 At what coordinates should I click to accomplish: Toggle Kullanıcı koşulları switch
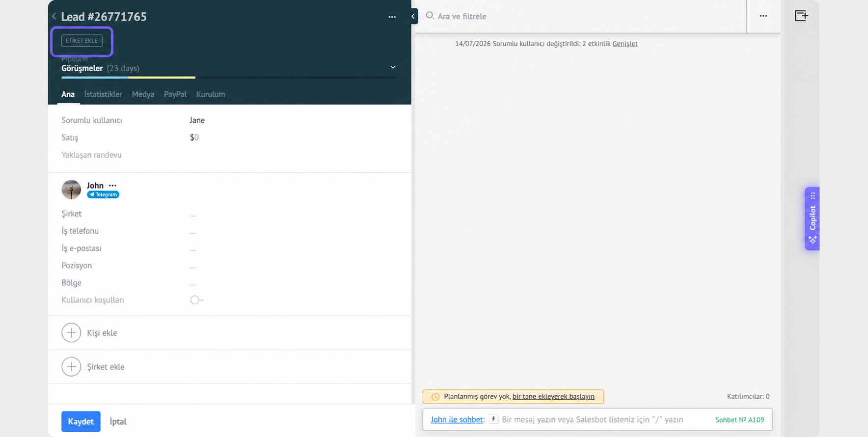(196, 300)
